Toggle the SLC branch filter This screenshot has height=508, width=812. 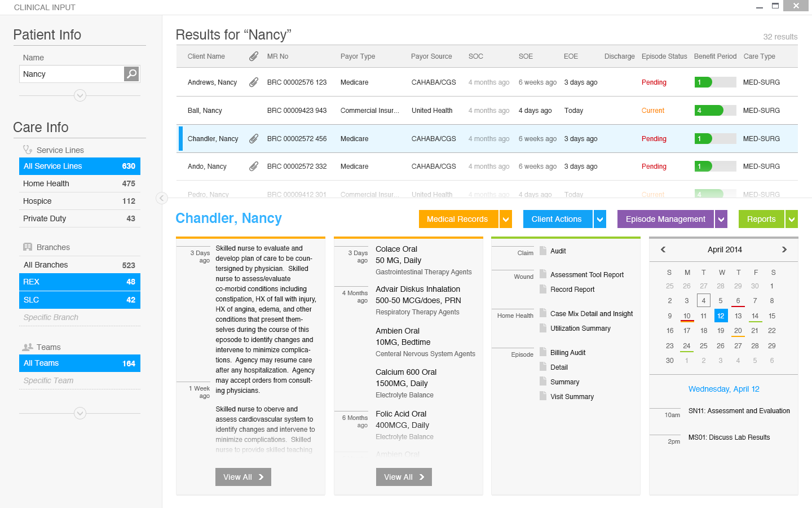[80, 300]
